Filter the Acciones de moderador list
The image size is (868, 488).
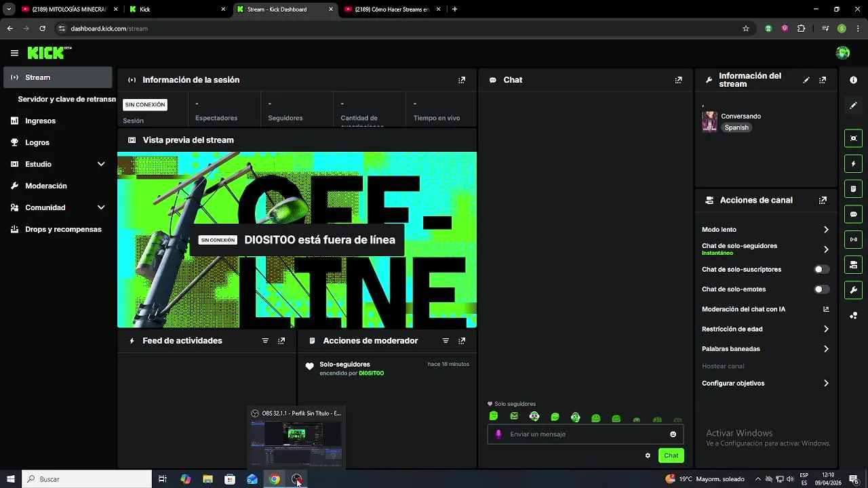coord(446,341)
